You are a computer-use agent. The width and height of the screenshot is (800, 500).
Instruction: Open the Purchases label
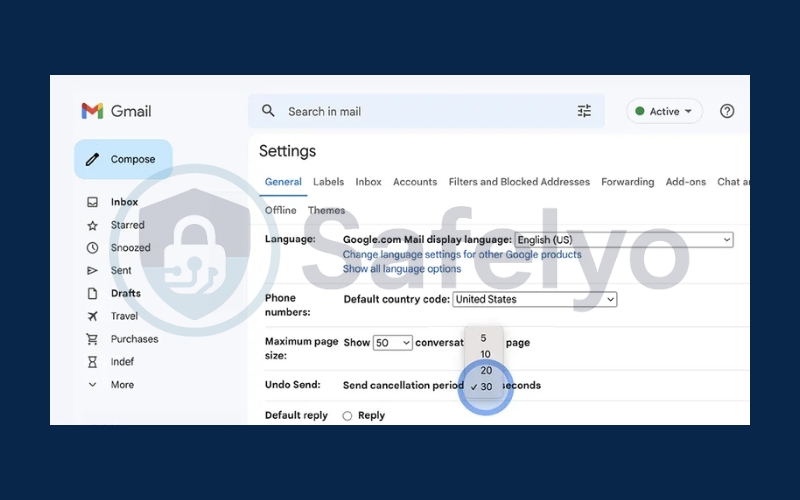coord(134,339)
